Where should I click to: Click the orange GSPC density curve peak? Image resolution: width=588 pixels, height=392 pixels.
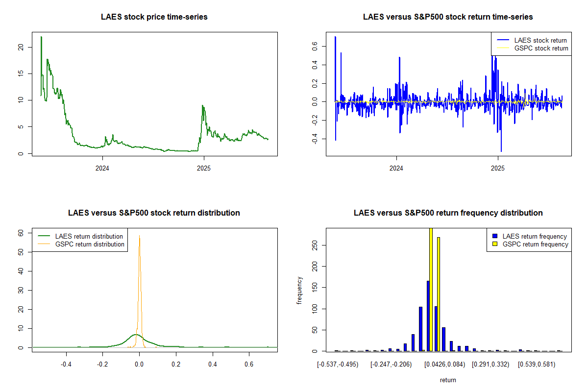point(139,236)
